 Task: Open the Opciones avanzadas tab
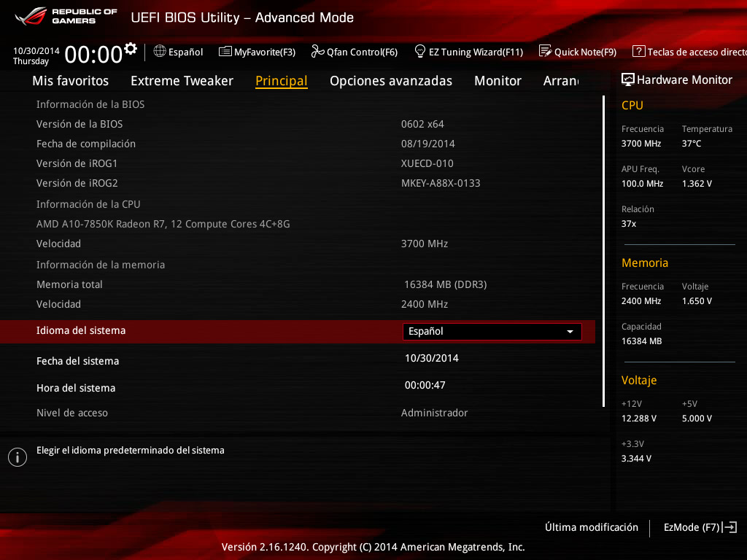[391, 81]
